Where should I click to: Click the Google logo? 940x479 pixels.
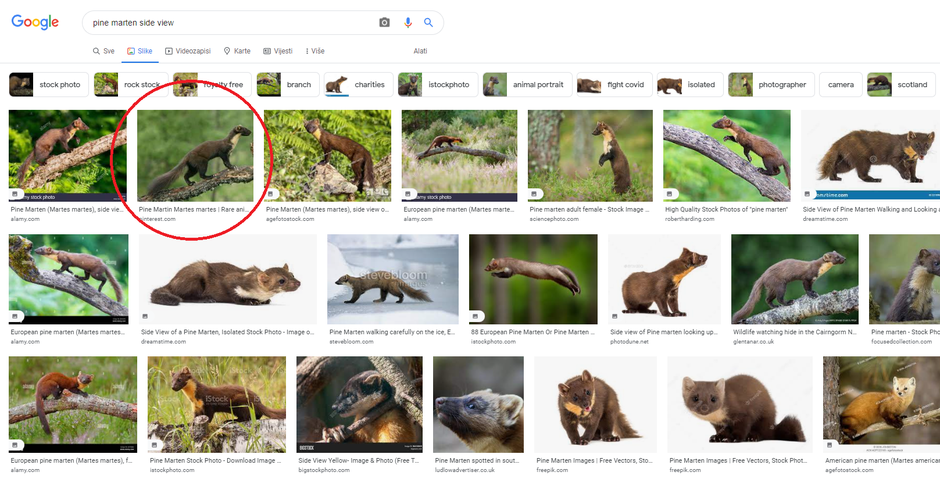(x=34, y=22)
